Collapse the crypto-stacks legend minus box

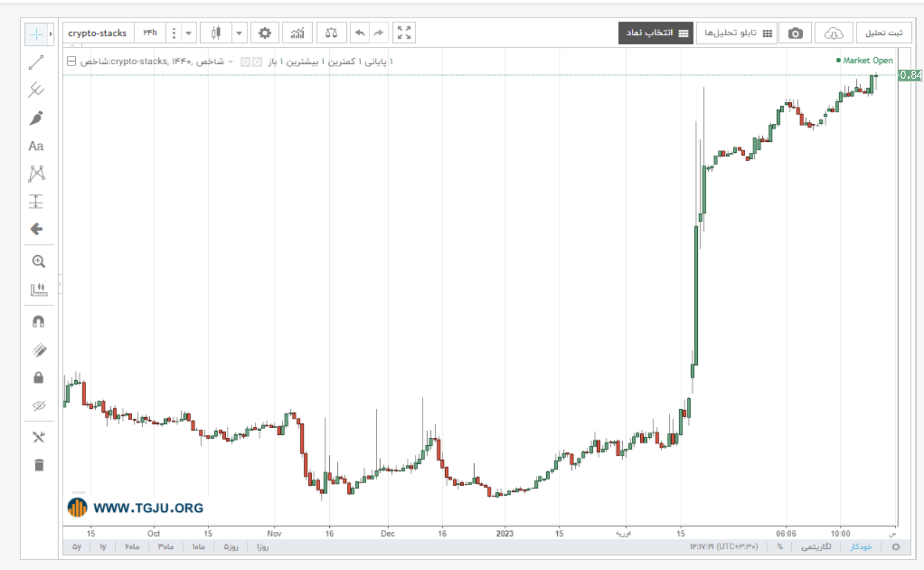tap(72, 61)
